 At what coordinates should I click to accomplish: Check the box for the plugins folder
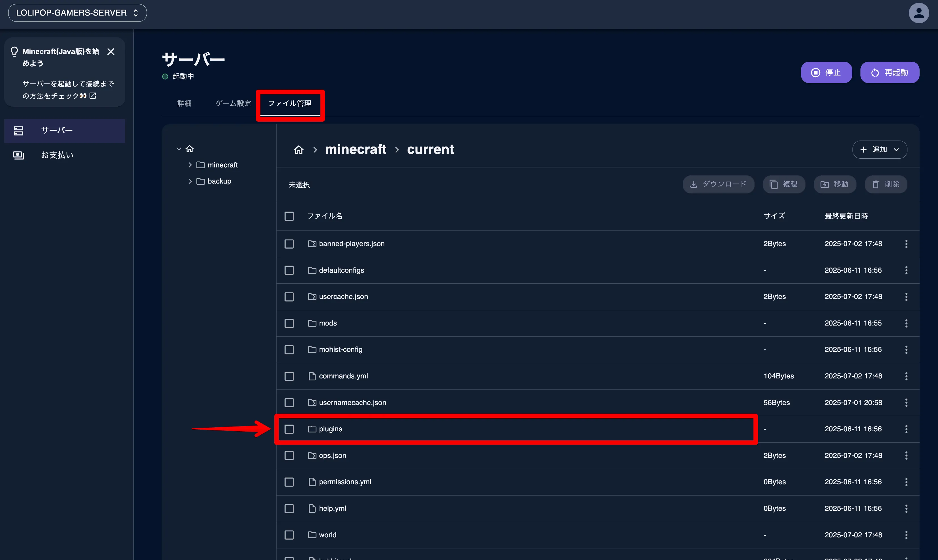click(289, 429)
